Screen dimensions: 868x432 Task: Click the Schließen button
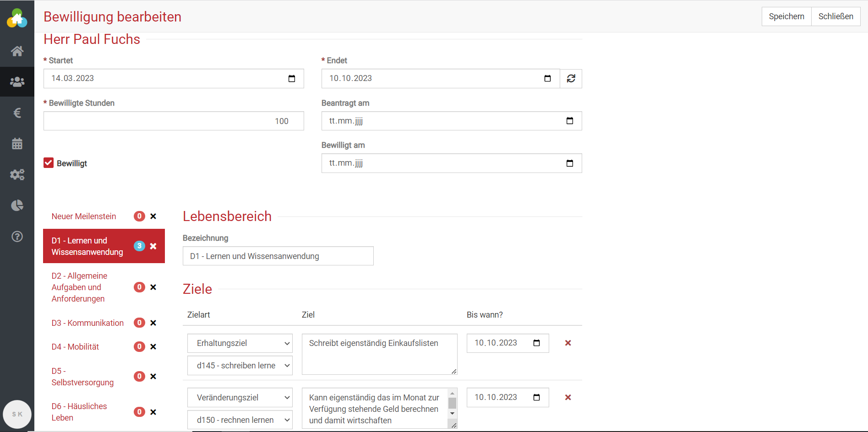pos(835,16)
